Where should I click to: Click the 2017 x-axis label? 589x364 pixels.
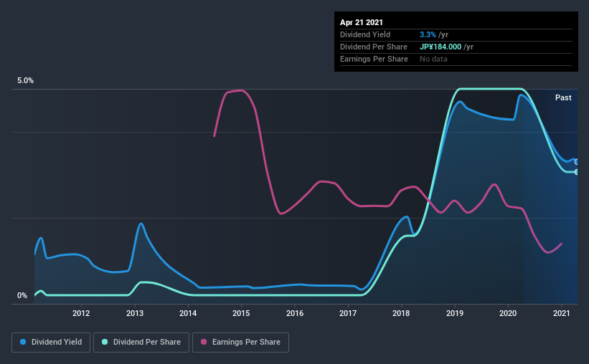coord(348,313)
